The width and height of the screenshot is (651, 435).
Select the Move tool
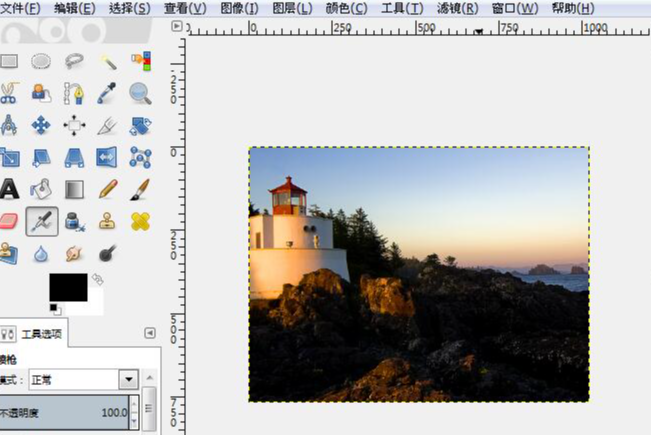coord(41,125)
